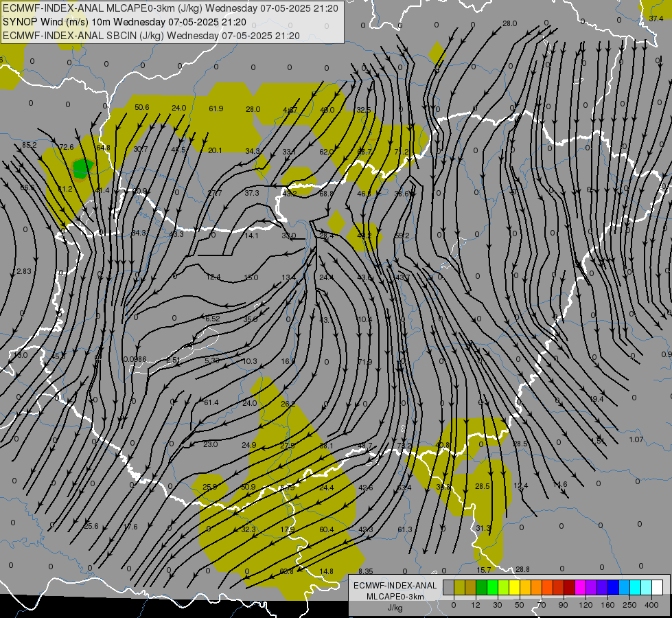Screen dimensions: 672x618
Task: Click the map value 31.3
Action: click(483, 528)
